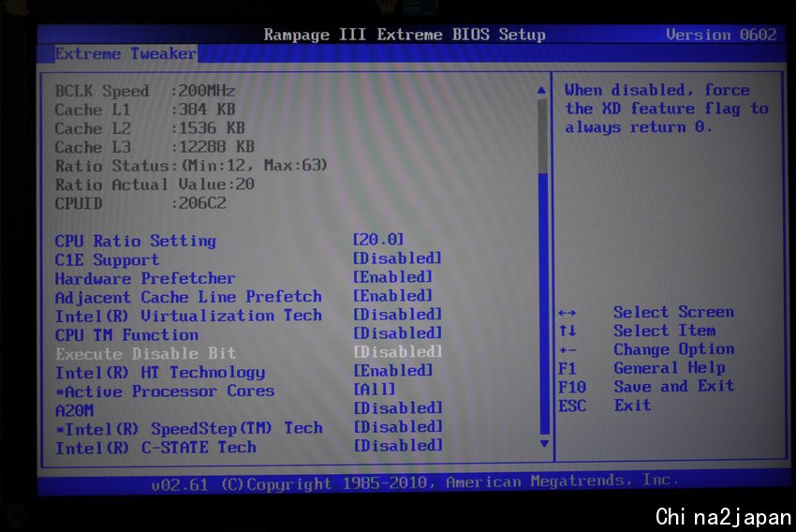Select the CPU Ratio Setting label

pyautogui.click(x=136, y=241)
